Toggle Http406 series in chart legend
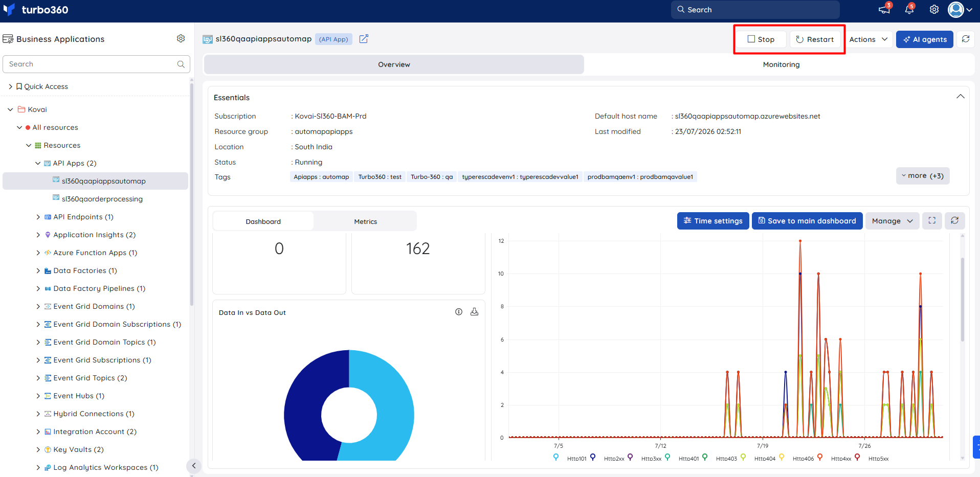 [797, 458]
